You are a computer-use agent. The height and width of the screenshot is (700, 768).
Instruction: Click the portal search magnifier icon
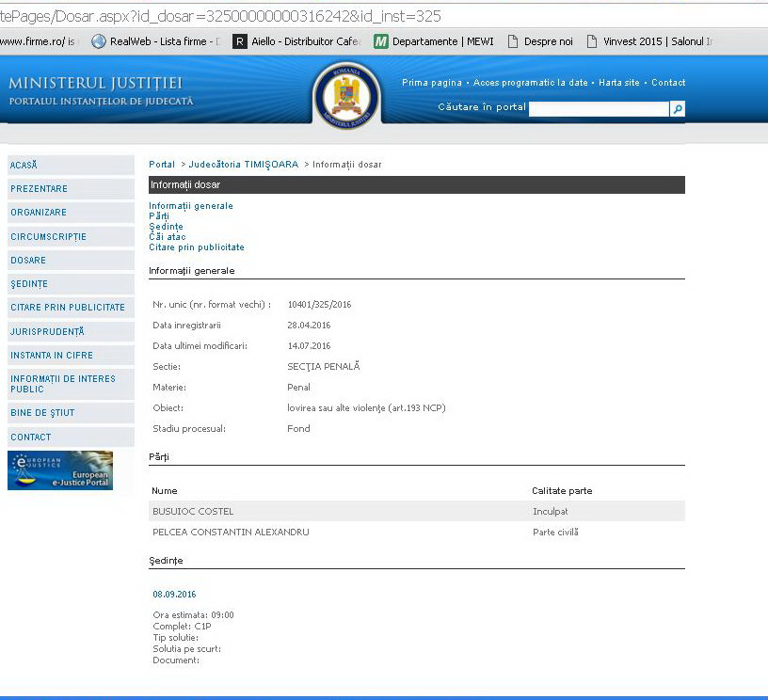pyautogui.click(x=677, y=109)
